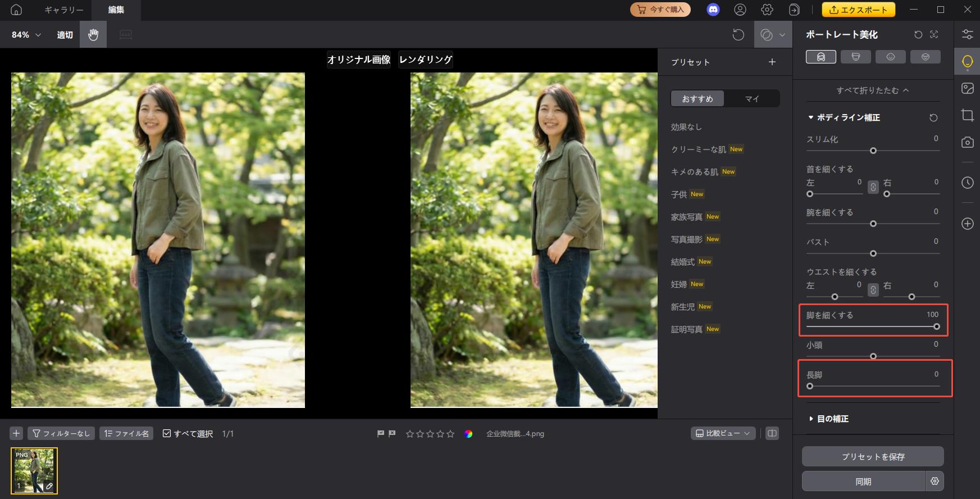Toggle neck left-right link lock
This screenshot has height=499, width=980.
point(873,187)
